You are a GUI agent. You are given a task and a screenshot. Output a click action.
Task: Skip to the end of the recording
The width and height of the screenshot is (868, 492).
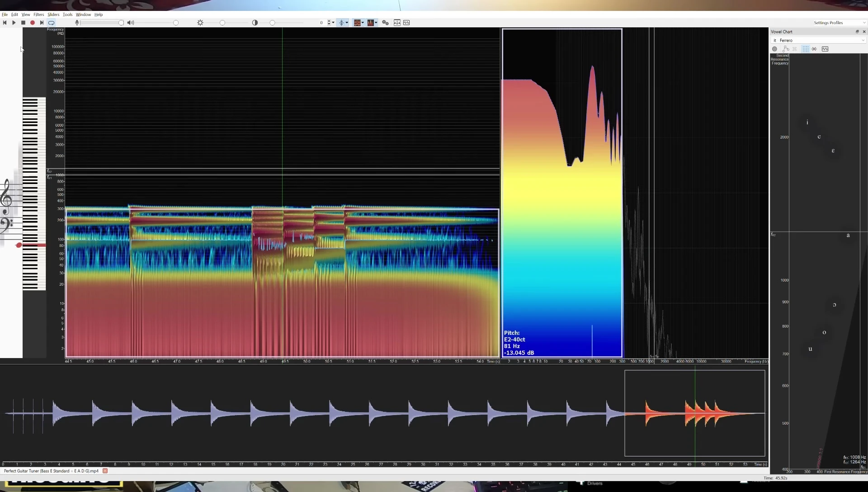42,23
